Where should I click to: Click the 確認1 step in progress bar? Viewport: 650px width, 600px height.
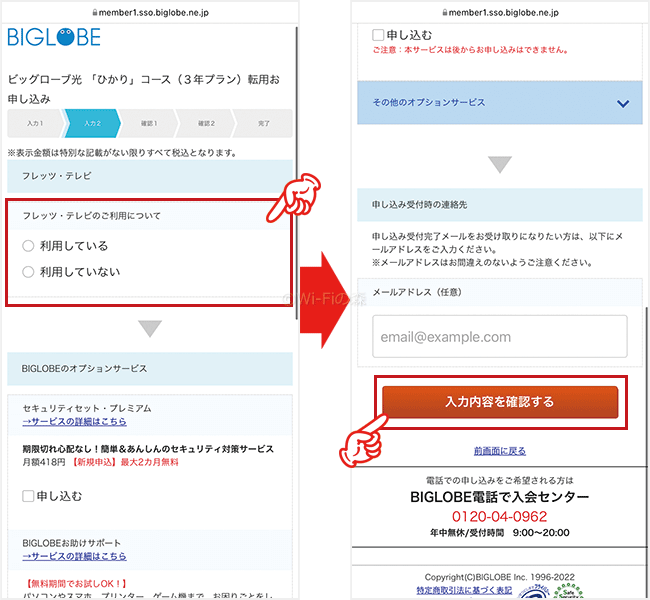(x=149, y=123)
